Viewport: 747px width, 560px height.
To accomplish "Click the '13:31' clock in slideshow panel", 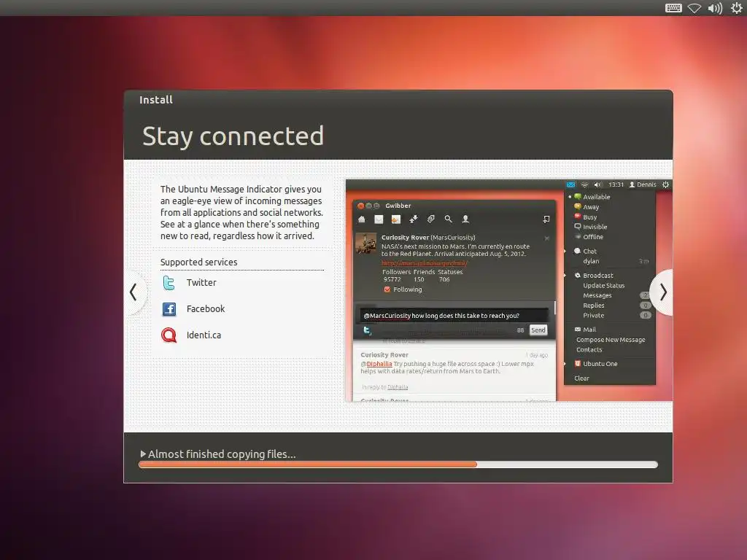I will pos(616,184).
